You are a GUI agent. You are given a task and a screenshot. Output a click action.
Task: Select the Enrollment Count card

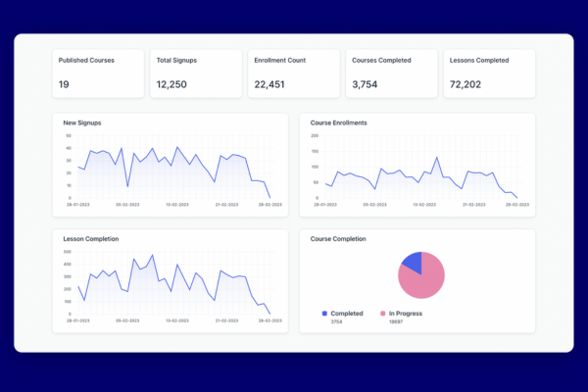coord(292,73)
